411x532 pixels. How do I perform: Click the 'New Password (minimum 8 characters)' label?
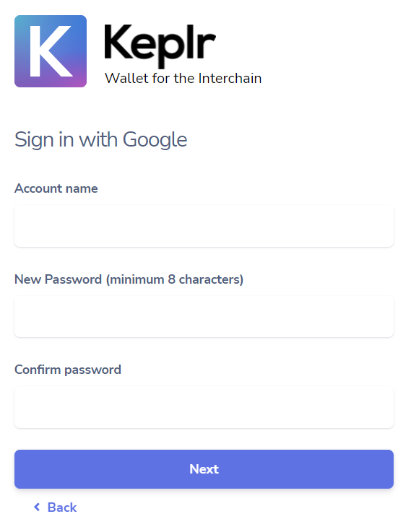pos(129,279)
